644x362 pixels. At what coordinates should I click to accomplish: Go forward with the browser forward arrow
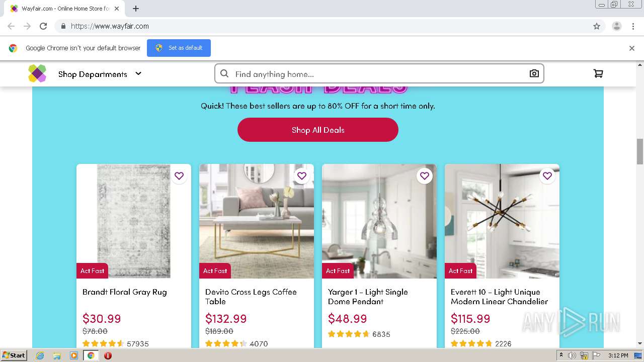(27, 26)
